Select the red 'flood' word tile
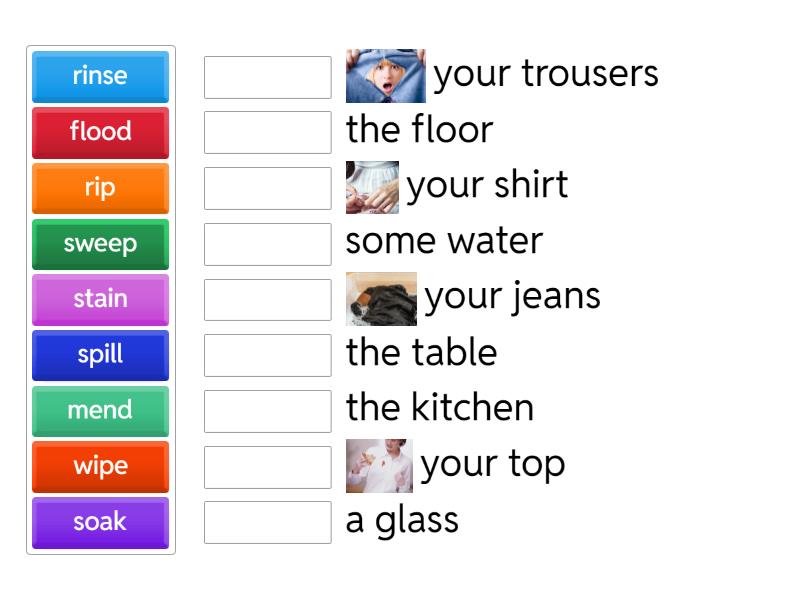 pyautogui.click(x=100, y=132)
